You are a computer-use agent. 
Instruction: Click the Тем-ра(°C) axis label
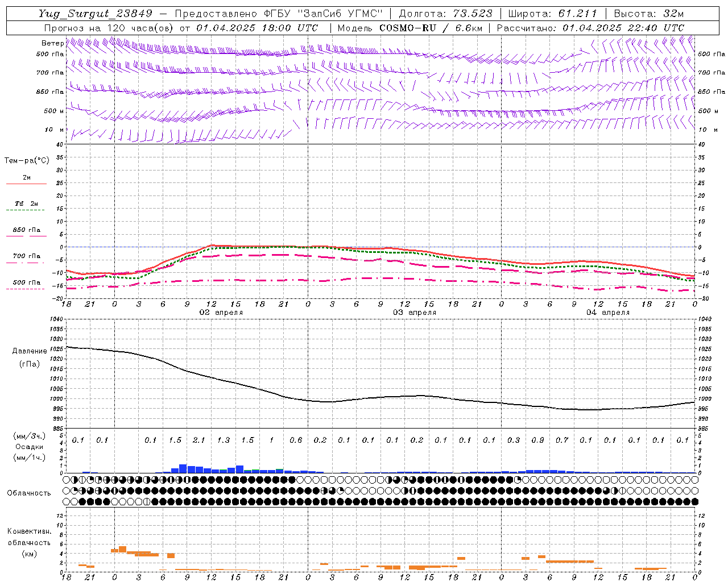click(x=27, y=161)
